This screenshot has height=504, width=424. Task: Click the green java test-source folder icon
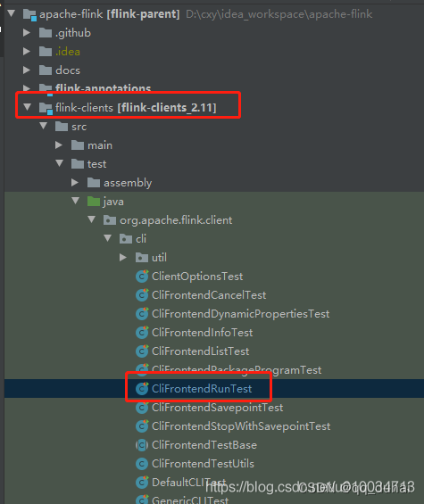(x=94, y=202)
